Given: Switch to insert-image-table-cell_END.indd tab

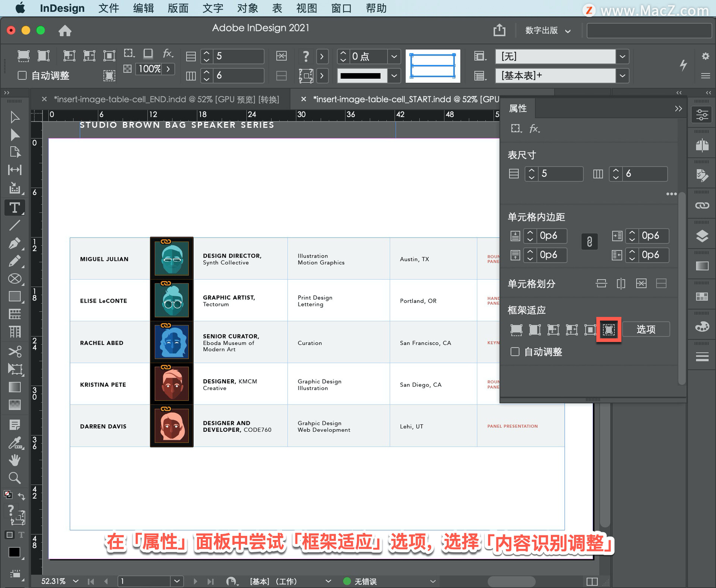Looking at the screenshot, I should (x=166, y=99).
